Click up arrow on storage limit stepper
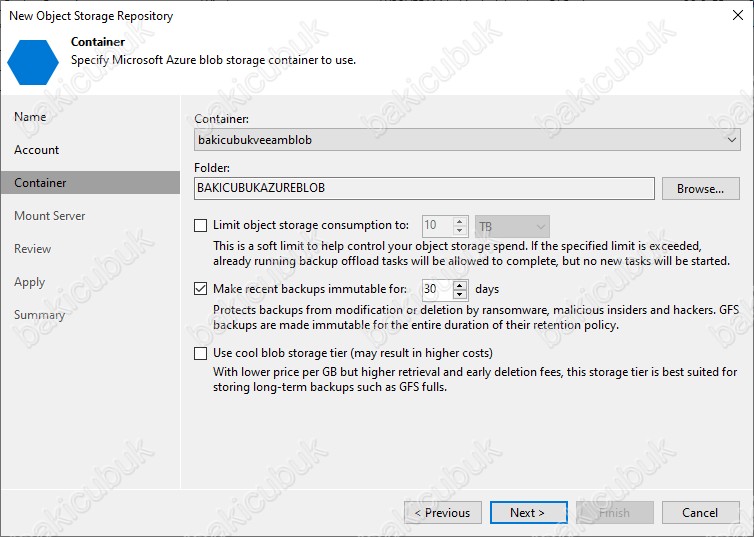The height and width of the screenshot is (537, 754). pos(460,221)
